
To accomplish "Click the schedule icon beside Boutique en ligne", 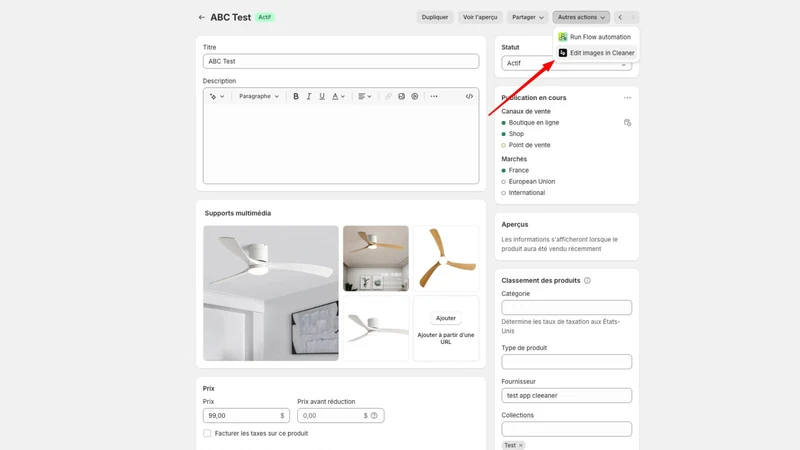I will (627, 122).
